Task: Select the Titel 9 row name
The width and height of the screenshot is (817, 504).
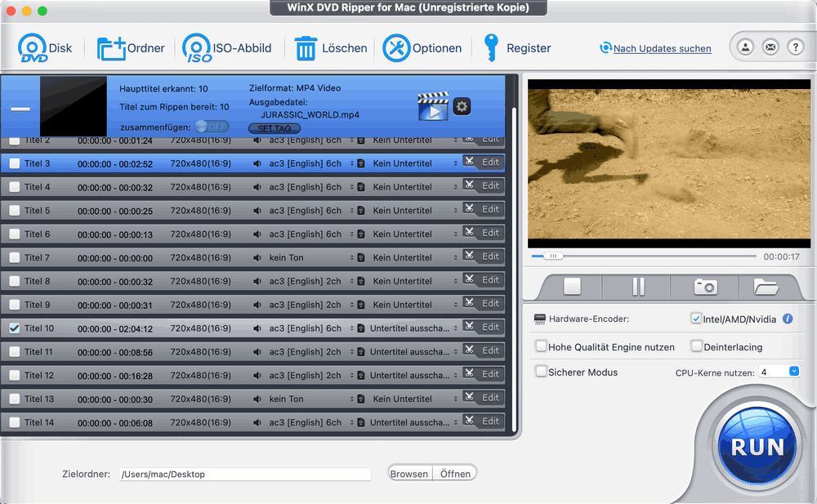Action: pyautogui.click(x=37, y=305)
